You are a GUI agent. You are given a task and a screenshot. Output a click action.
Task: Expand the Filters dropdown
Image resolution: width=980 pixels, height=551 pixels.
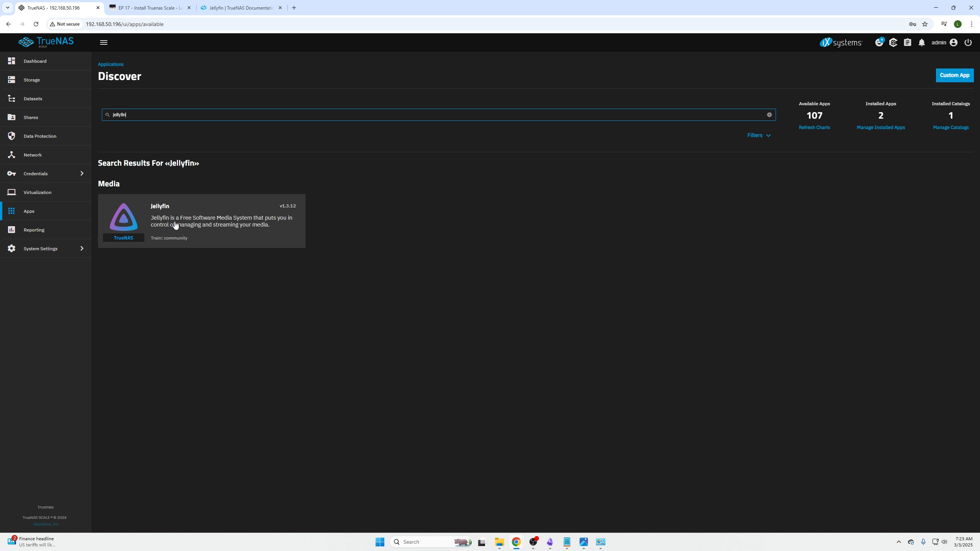pos(759,135)
